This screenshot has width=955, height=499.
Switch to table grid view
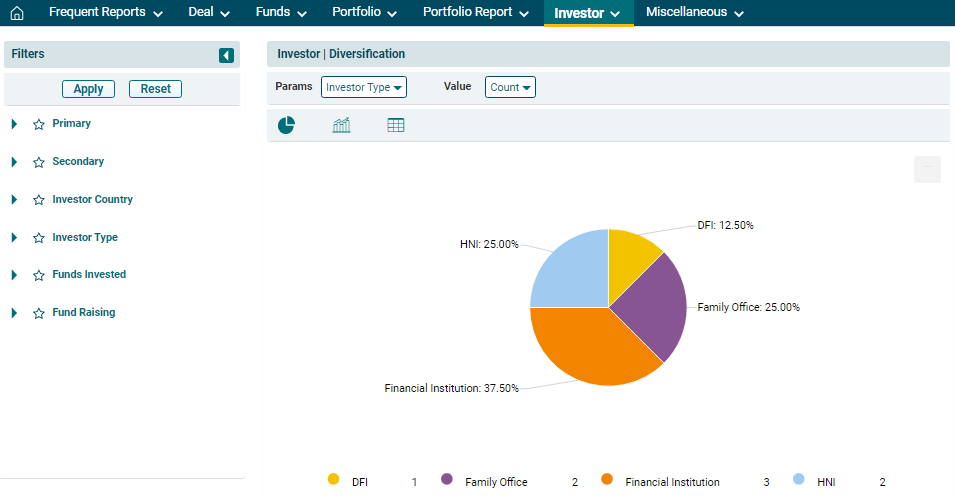click(396, 125)
